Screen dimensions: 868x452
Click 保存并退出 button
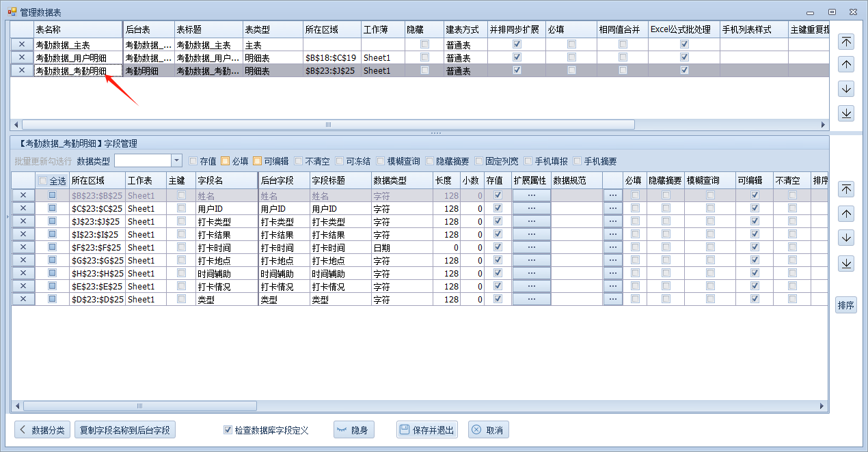(427, 430)
